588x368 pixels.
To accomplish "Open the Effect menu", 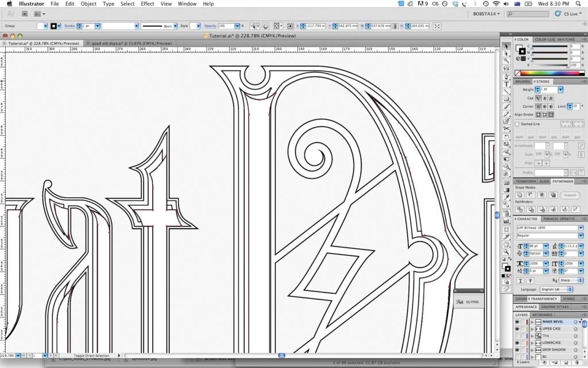I will click(x=148, y=3).
